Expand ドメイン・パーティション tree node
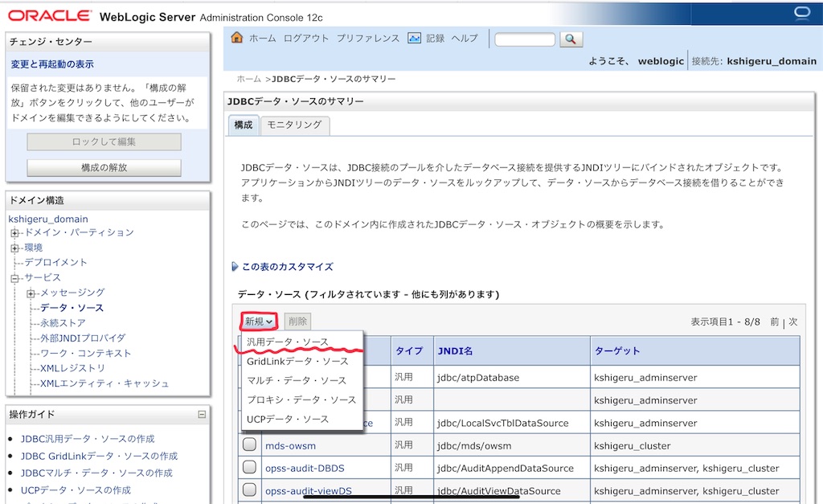 click(14, 232)
